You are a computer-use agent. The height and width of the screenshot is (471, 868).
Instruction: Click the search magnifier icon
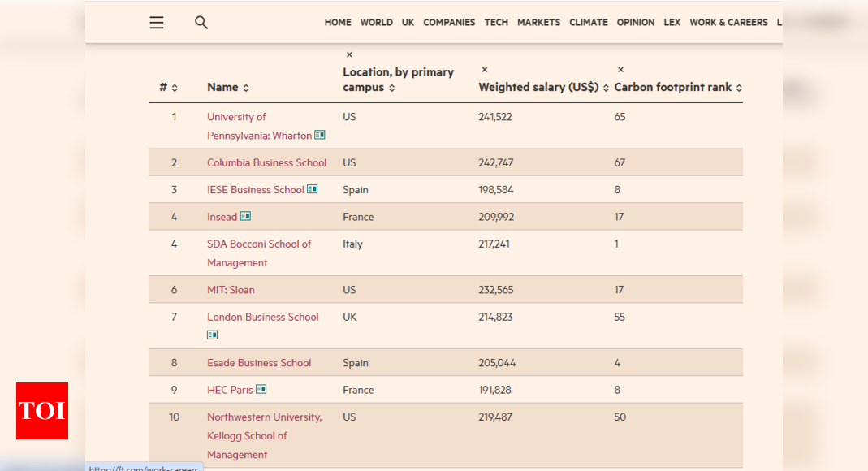pos(201,23)
